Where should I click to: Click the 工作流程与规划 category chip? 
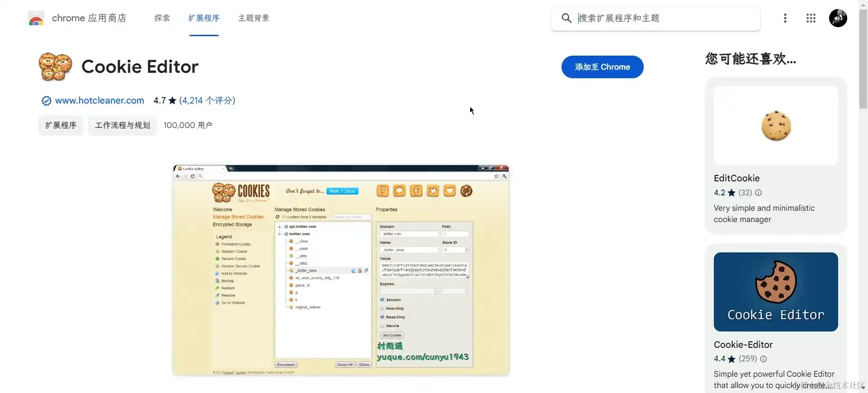(x=123, y=125)
